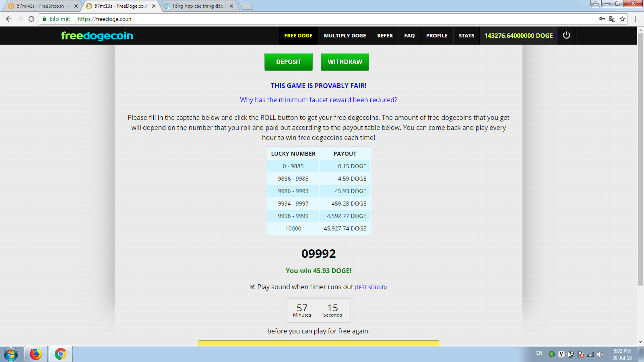Viewport: 644px width, 362px height.
Task: Close the FreeDoge.co.in tab
Action: point(154,6)
